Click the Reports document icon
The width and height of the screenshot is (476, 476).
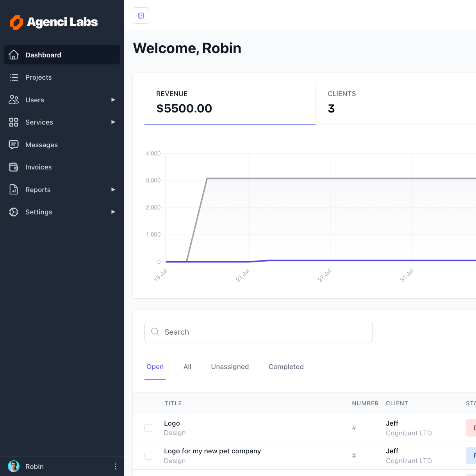click(x=13, y=189)
